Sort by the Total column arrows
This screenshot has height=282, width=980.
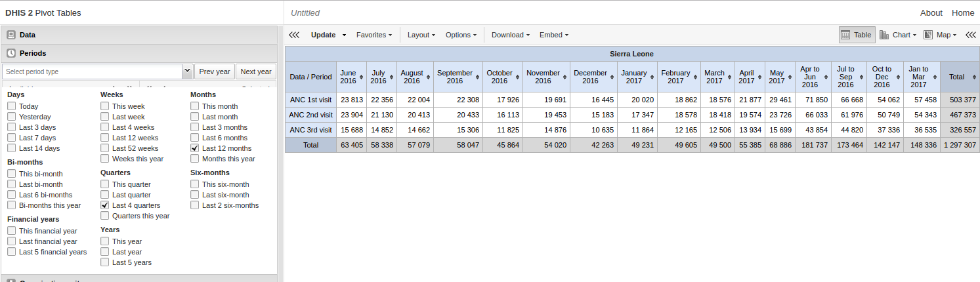pyautogui.click(x=974, y=77)
